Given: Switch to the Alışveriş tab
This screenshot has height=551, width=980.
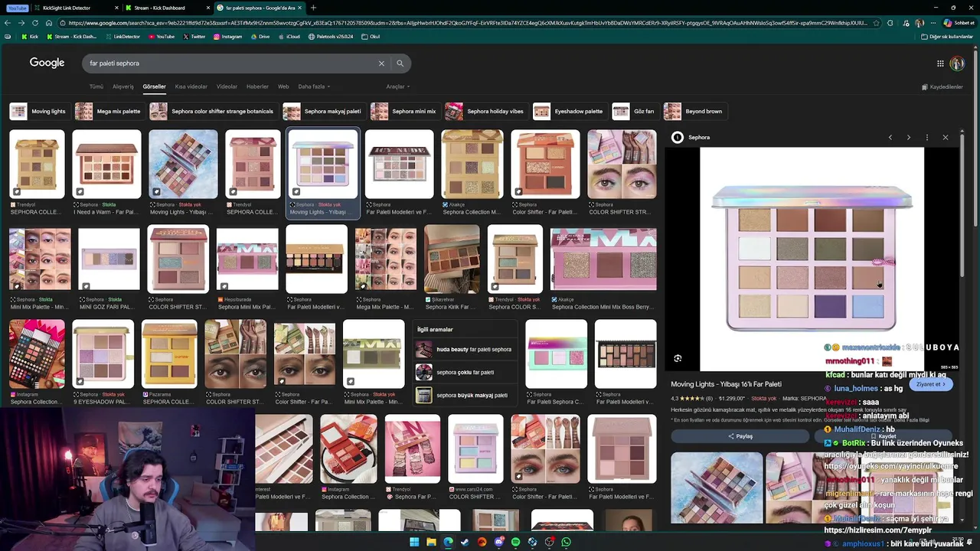Looking at the screenshot, I should point(123,86).
